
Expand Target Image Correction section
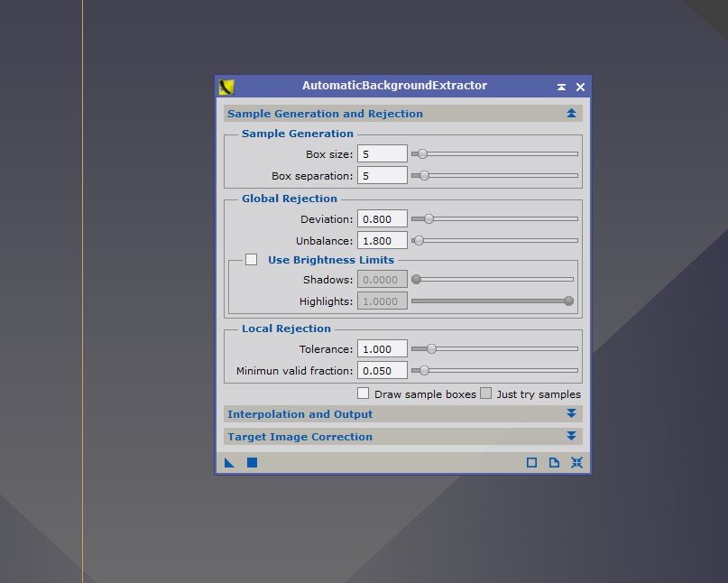(572, 436)
